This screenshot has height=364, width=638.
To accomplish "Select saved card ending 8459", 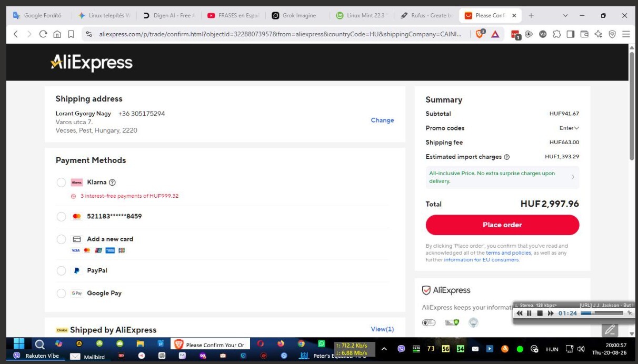I will tap(62, 217).
